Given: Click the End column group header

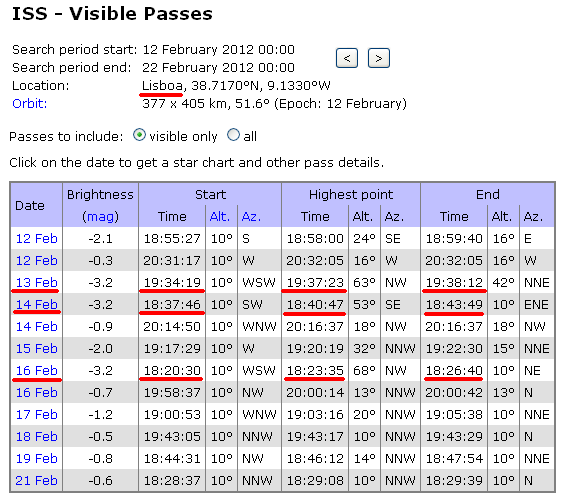Looking at the screenshot, I should click(x=488, y=195).
